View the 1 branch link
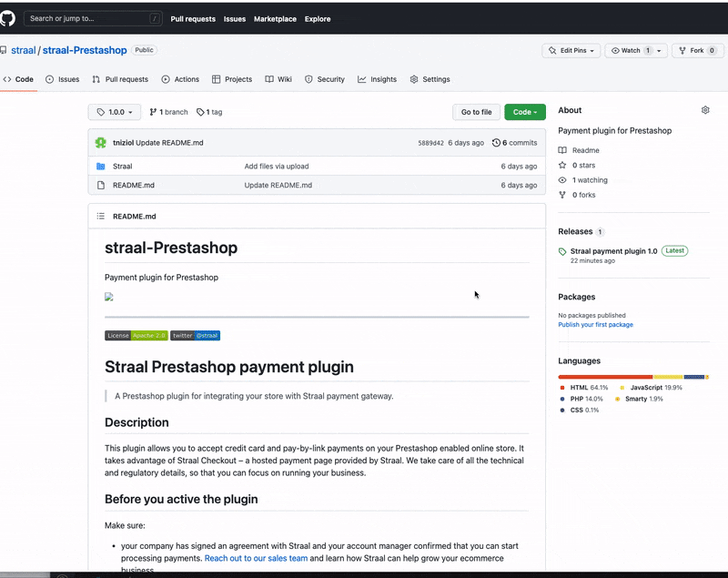 [169, 112]
